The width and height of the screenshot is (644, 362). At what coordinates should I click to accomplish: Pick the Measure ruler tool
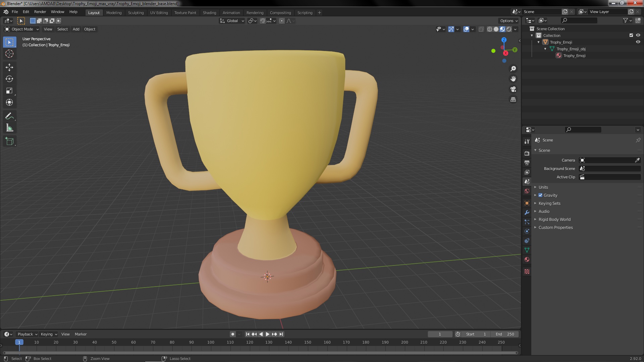coord(9,128)
